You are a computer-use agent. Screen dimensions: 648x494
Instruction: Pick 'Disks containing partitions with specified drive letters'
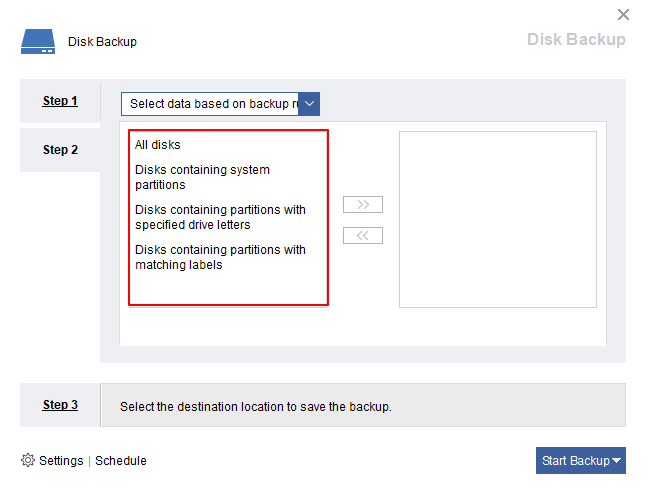(220, 217)
